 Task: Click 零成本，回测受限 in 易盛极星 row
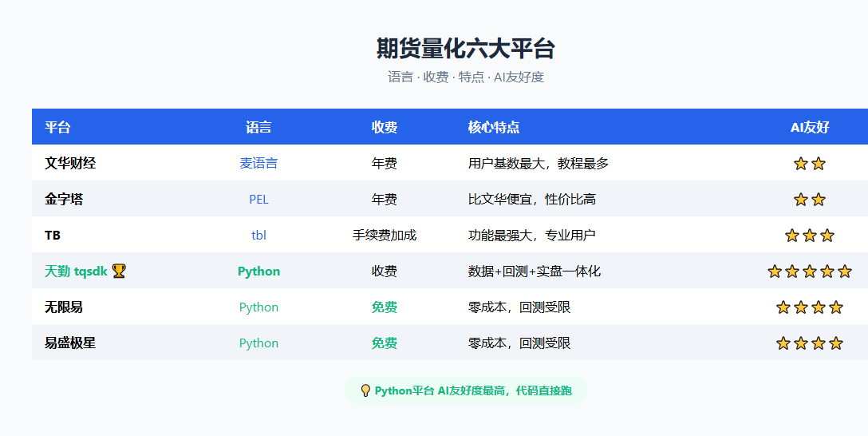pyautogui.click(x=519, y=343)
